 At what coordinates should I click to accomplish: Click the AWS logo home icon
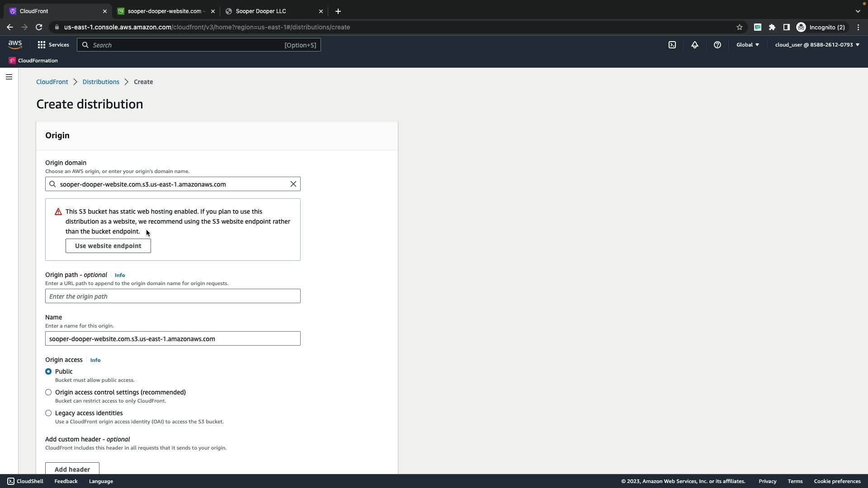pyautogui.click(x=15, y=44)
